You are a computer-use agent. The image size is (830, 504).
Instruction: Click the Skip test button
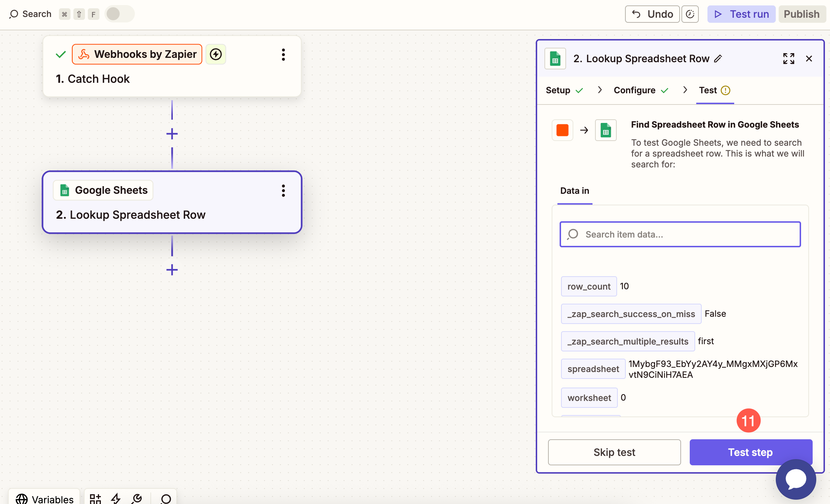coord(615,452)
